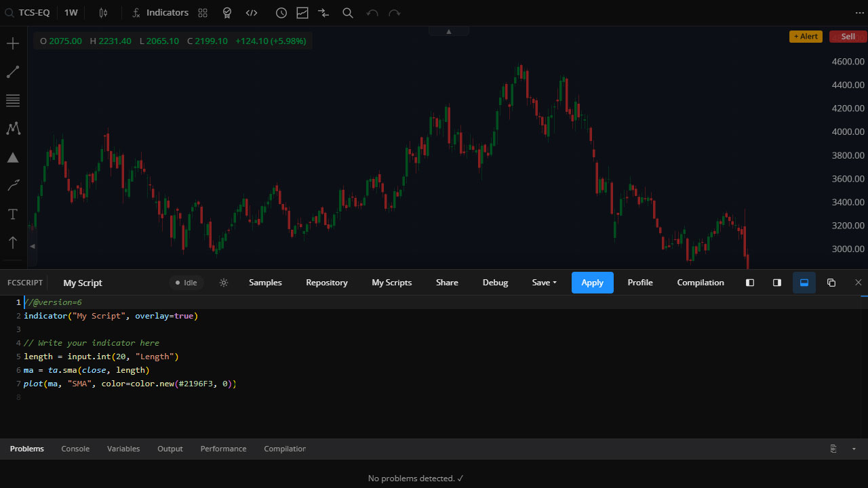Viewport: 868px width, 488px height.
Task: Select the horizontal lines fib tool
Action: point(13,101)
